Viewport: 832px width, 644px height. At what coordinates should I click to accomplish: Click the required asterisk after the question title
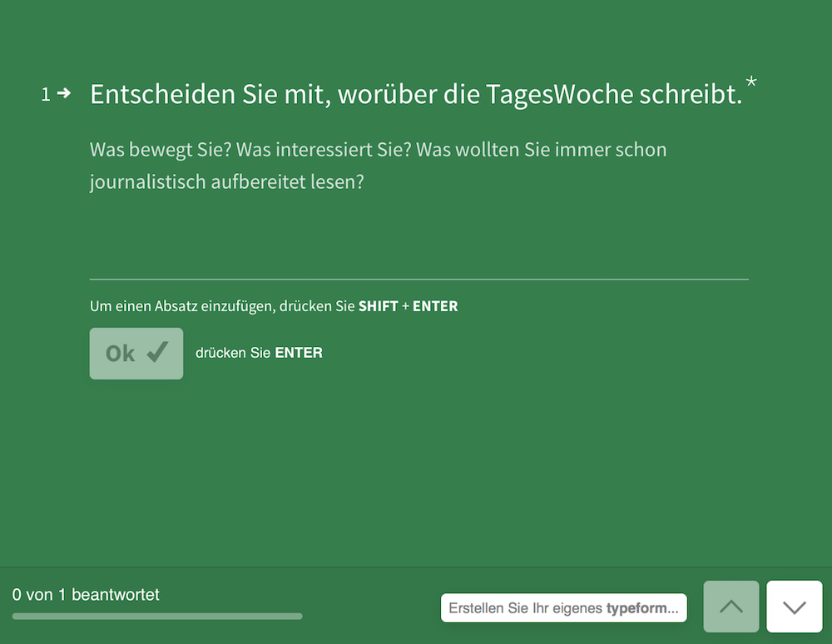750,82
